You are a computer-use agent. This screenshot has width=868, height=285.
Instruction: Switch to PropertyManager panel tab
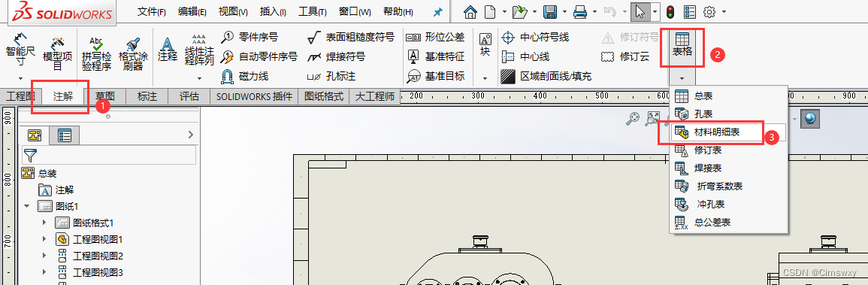click(65, 135)
